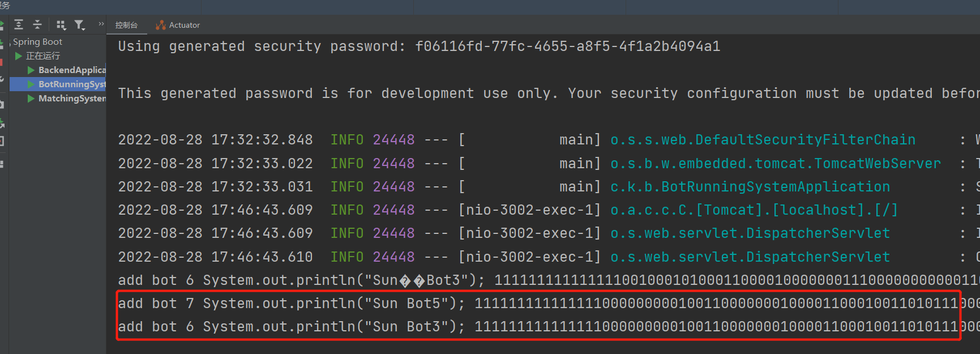The image size is (980, 354).
Task: Expand all services in the tree
Action: click(19, 24)
